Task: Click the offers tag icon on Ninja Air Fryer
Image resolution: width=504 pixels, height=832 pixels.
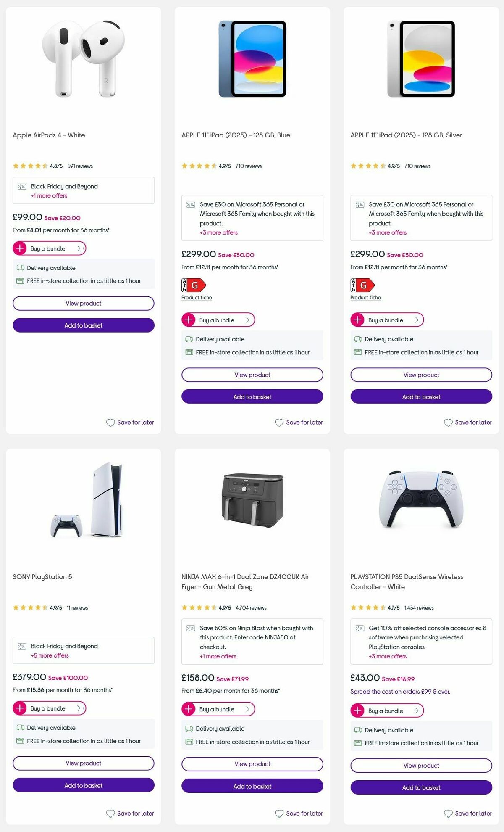Action: (191, 628)
